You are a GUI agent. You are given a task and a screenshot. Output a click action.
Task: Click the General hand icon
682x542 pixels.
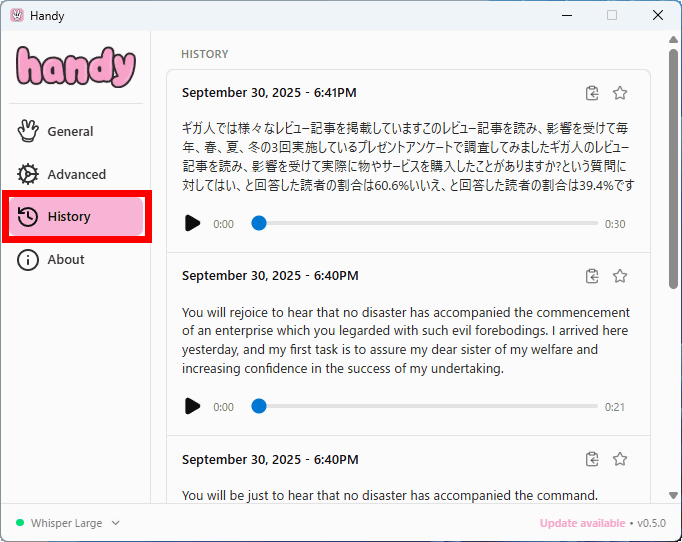tap(28, 131)
